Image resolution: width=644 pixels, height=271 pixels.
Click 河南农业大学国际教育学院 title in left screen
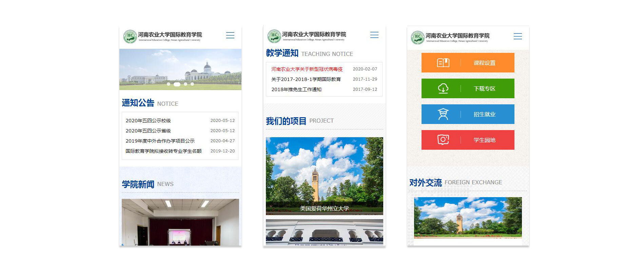point(170,35)
